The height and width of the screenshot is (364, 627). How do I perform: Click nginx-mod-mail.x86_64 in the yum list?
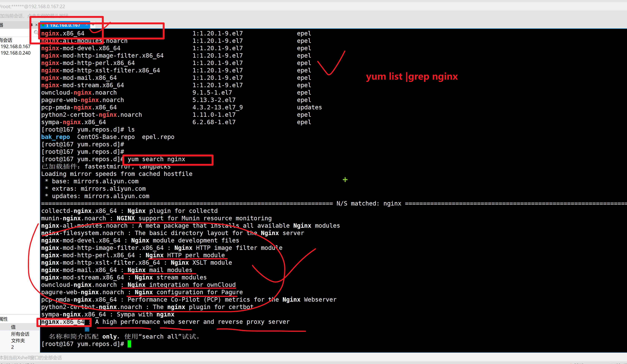(79, 78)
